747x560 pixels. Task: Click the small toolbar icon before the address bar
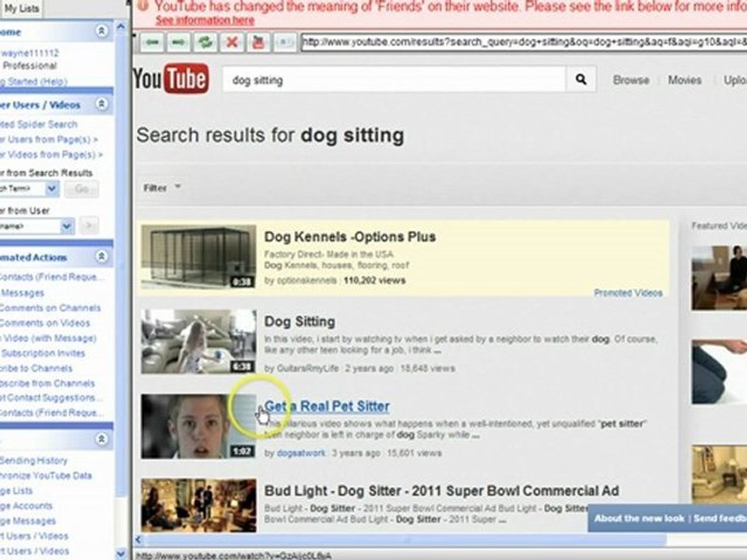[x=285, y=43]
